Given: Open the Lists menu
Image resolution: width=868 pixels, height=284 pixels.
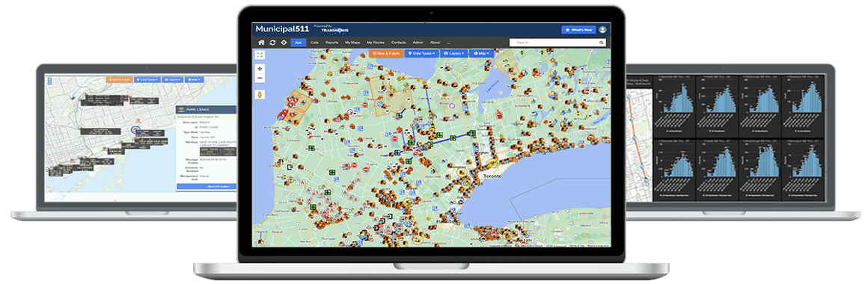Looking at the screenshot, I should (x=314, y=43).
